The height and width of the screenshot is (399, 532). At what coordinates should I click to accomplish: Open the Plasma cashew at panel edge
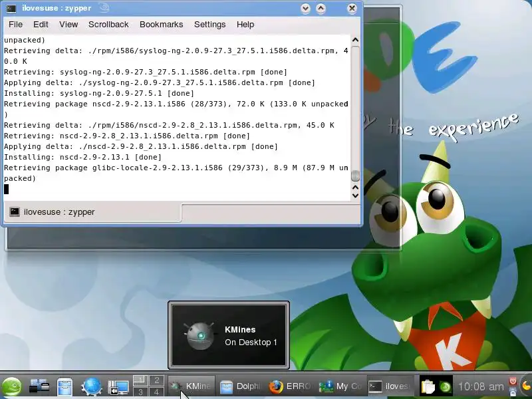click(527, 386)
